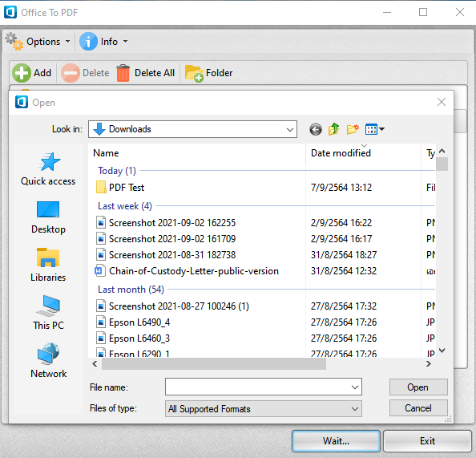Expand the File name dropdown arrow
The width and height of the screenshot is (476, 458).
pyautogui.click(x=354, y=387)
